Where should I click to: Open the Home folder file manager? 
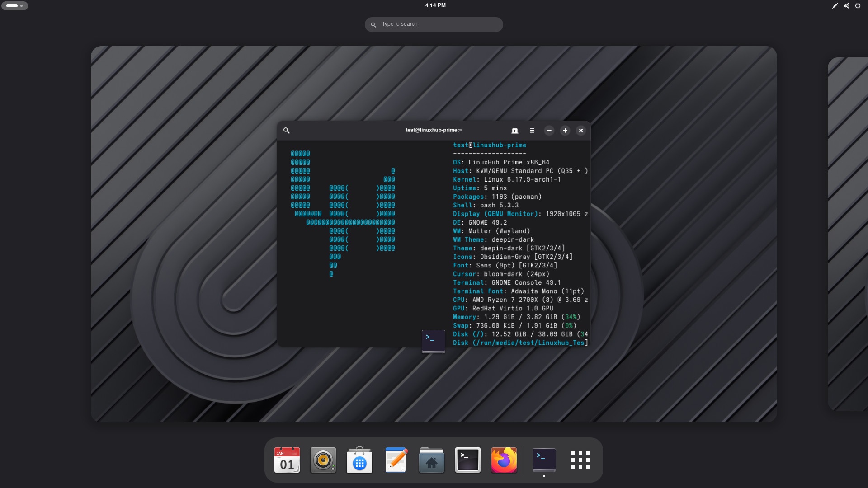pyautogui.click(x=432, y=460)
